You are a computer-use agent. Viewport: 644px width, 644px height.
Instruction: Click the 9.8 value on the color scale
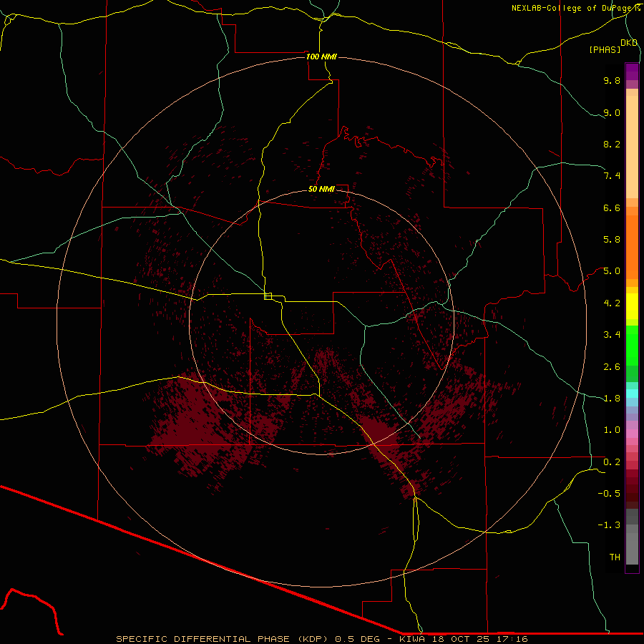tap(612, 80)
